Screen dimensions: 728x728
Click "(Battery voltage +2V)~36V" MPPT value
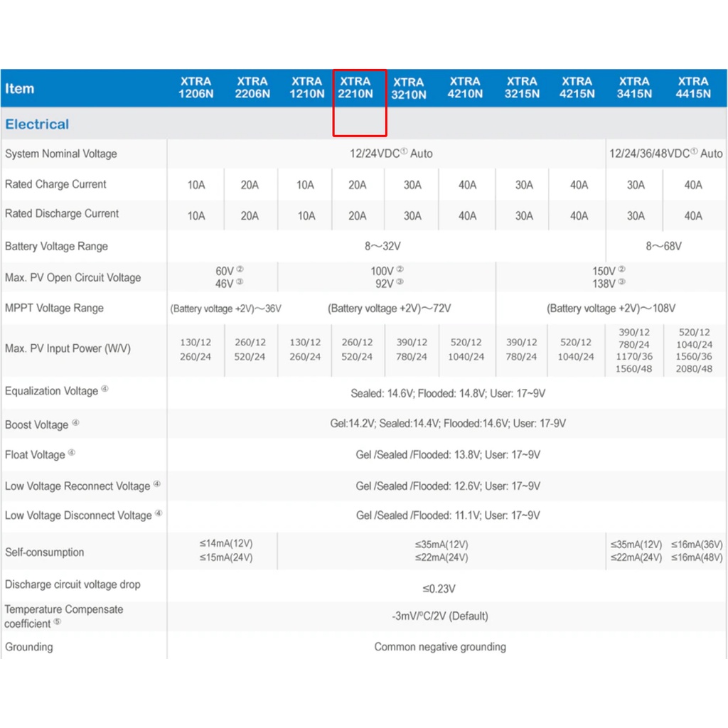[225, 309]
